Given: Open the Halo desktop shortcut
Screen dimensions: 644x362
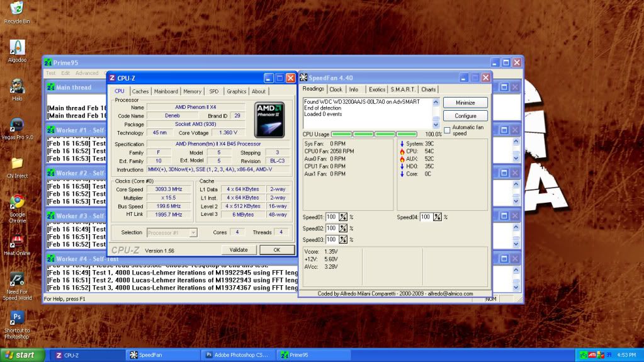Looking at the screenshot, I should pyautogui.click(x=17, y=86).
